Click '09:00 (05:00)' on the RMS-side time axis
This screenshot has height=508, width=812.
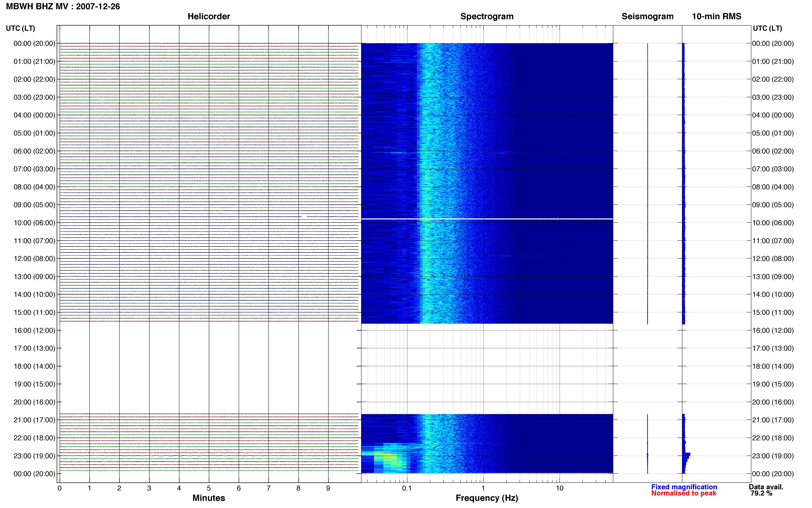tap(773, 205)
